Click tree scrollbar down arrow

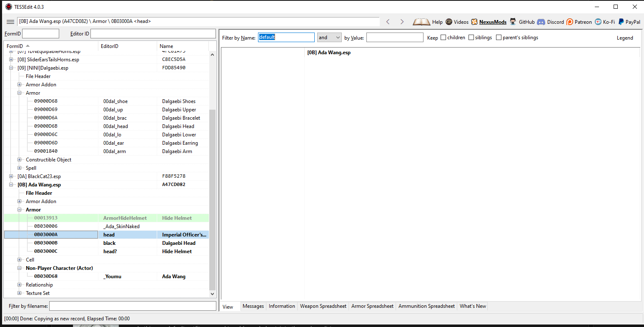pos(213,294)
